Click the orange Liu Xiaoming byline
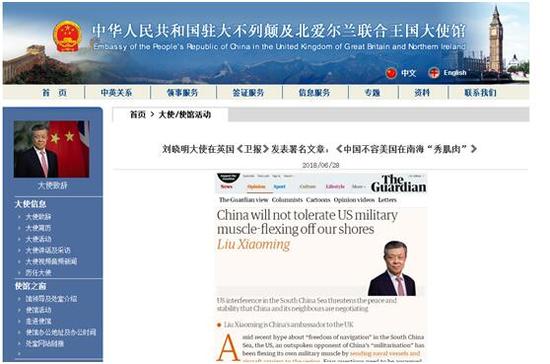This screenshot has width=550, height=364. [254, 244]
